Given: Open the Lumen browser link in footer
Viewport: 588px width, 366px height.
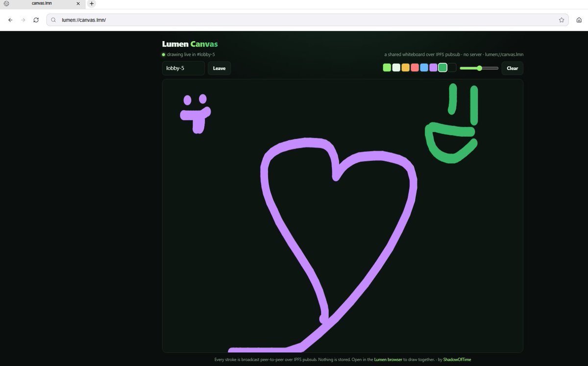Looking at the screenshot, I should [x=388, y=360].
